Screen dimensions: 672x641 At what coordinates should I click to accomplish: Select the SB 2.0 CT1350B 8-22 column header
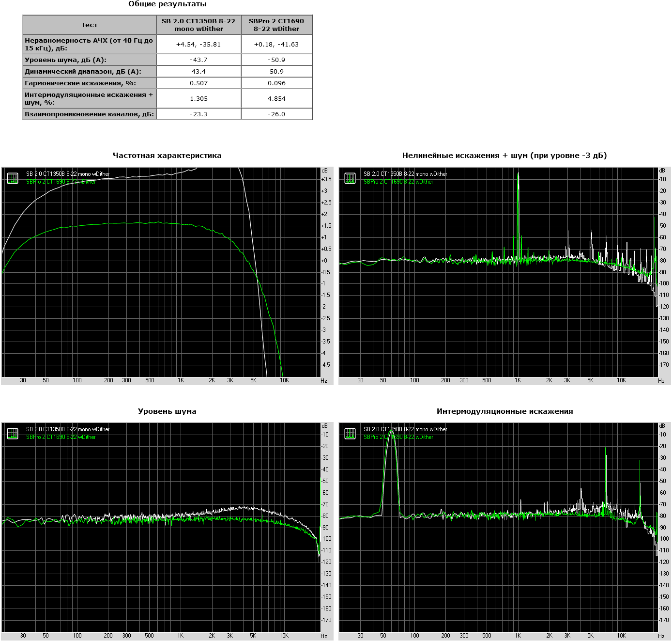(x=199, y=25)
